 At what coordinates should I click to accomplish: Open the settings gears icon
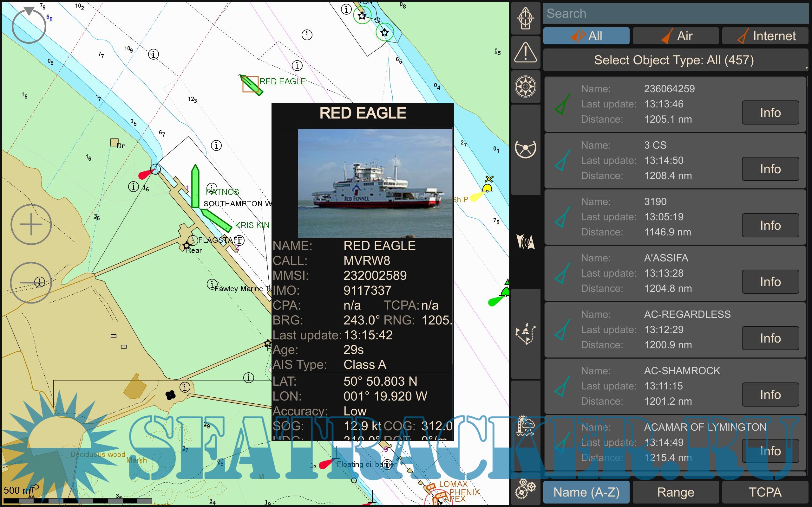[525, 489]
